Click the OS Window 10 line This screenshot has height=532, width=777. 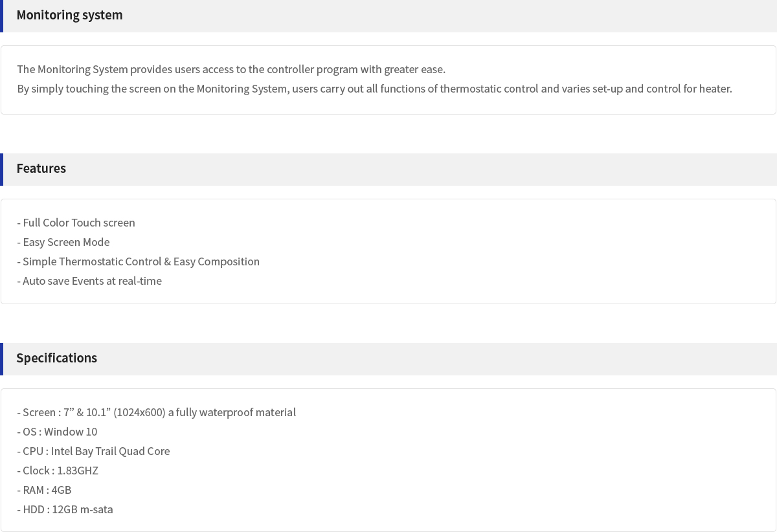click(x=57, y=432)
